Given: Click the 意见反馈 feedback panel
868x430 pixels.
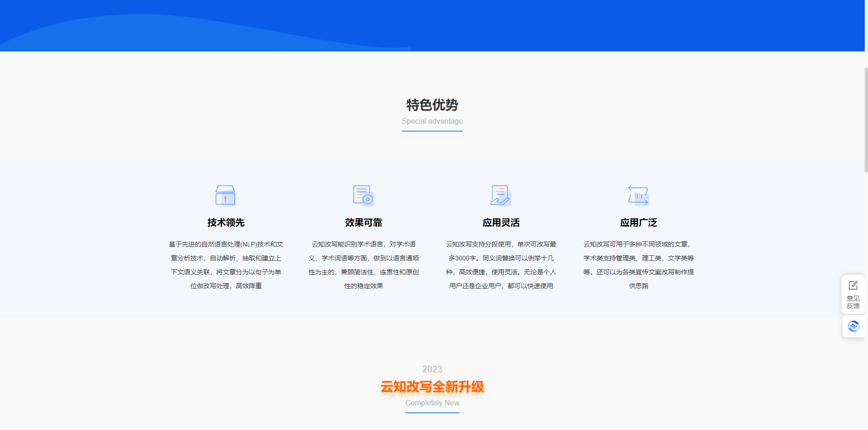Looking at the screenshot, I should (x=853, y=295).
